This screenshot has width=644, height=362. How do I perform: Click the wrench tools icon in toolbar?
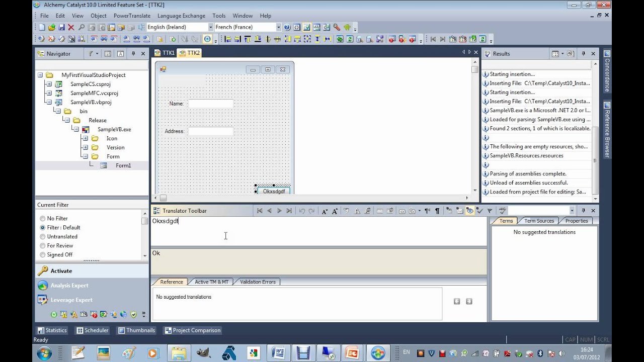pyautogui.click(x=337, y=27)
